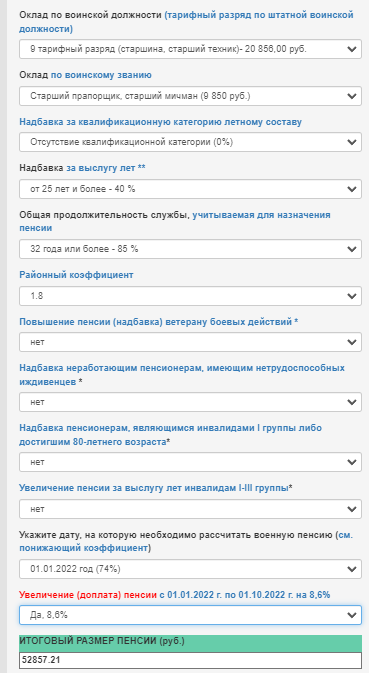This screenshot has height=673, width=369.
Task: Open the disabled dependents bonus dropdown
Action: coord(190,402)
